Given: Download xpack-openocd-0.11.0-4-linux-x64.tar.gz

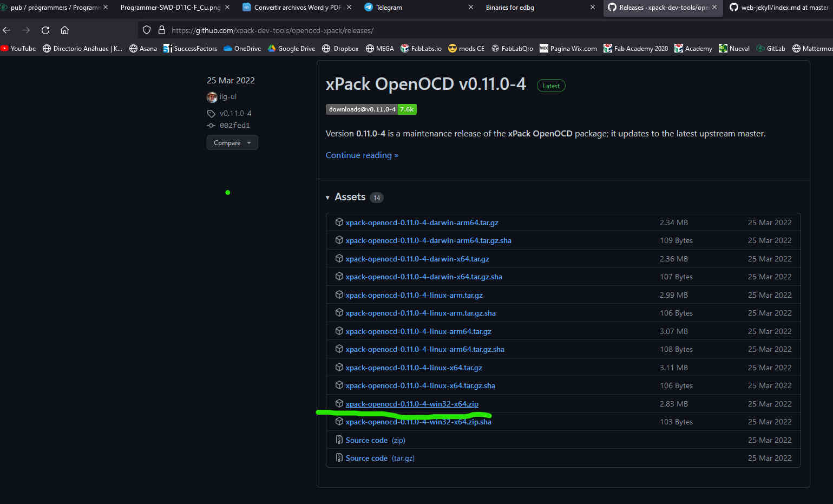Looking at the screenshot, I should pyautogui.click(x=414, y=368).
